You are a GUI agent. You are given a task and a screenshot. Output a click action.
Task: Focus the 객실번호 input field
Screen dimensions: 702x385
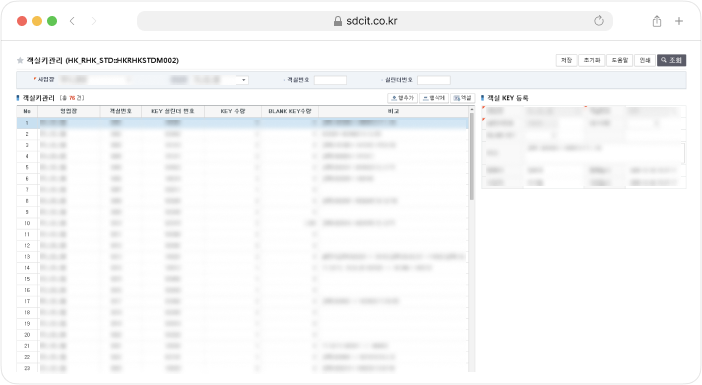tap(330, 80)
